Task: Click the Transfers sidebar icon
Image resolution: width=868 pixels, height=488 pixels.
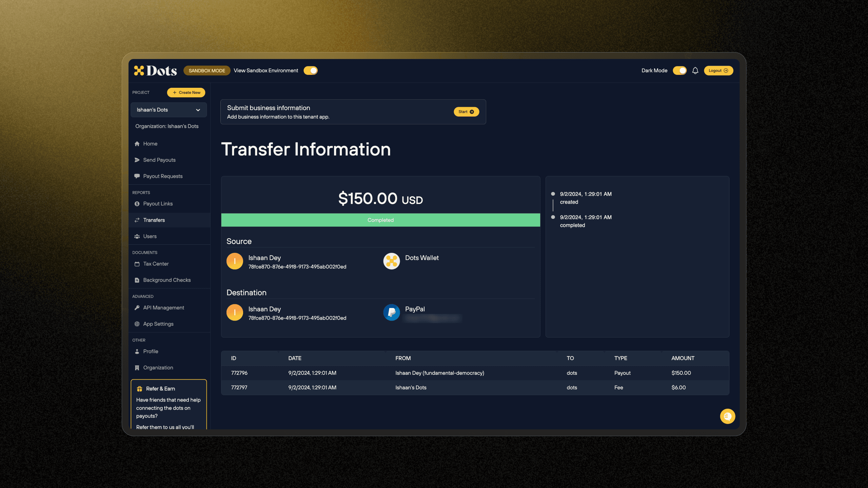Action: coord(137,220)
